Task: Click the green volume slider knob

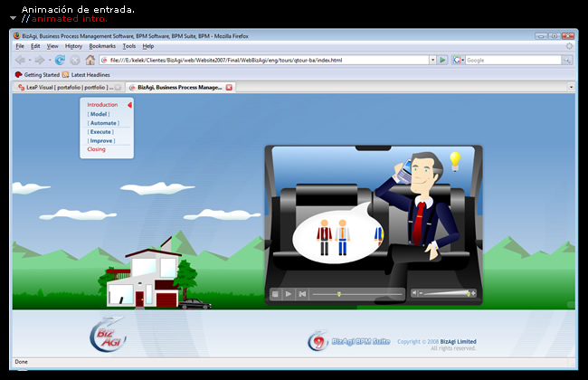Action: (x=468, y=293)
